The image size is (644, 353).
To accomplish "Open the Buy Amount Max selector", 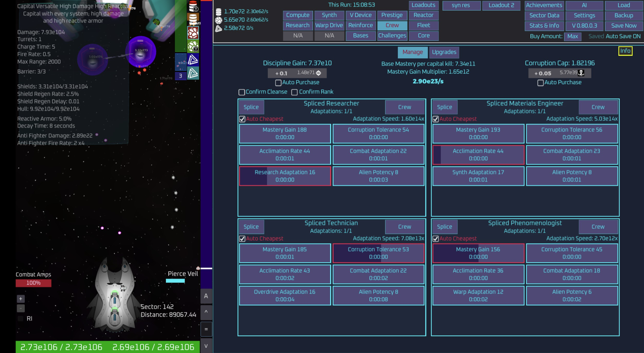I will pyautogui.click(x=572, y=36).
